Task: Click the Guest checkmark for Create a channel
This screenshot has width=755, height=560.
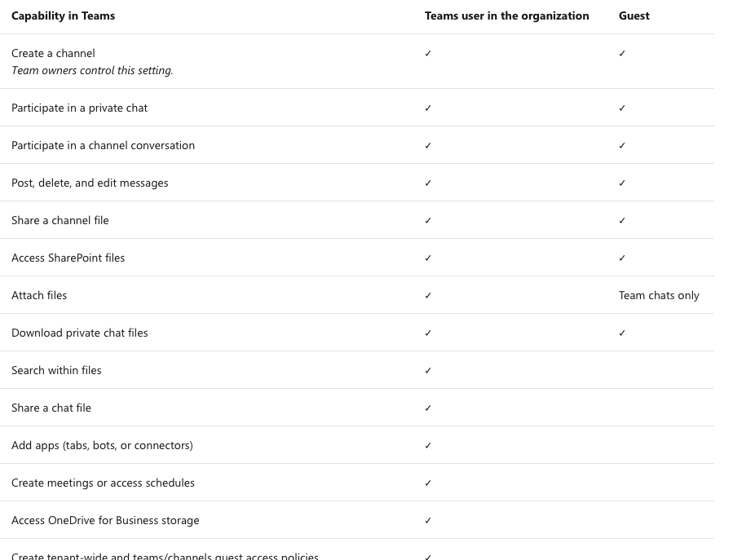Action: [x=622, y=54]
